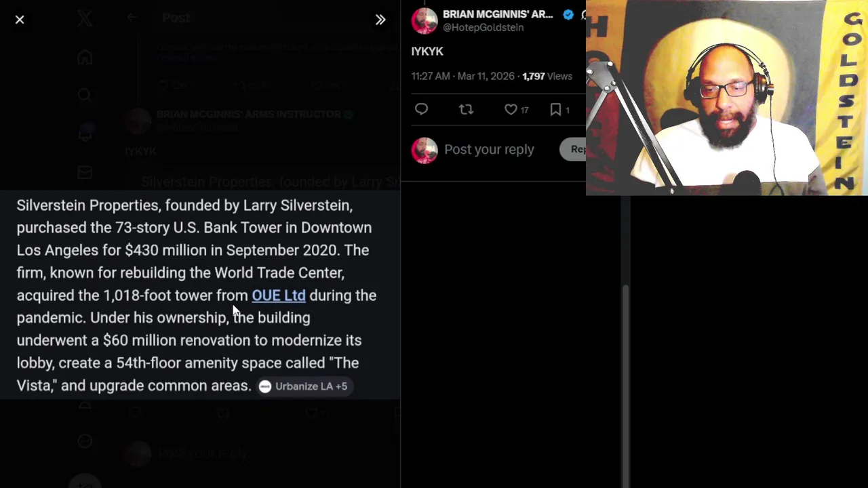Click the post timestamp Mar 11, 2026
Image resolution: width=868 pixels, height=488 pixels.
486,77
